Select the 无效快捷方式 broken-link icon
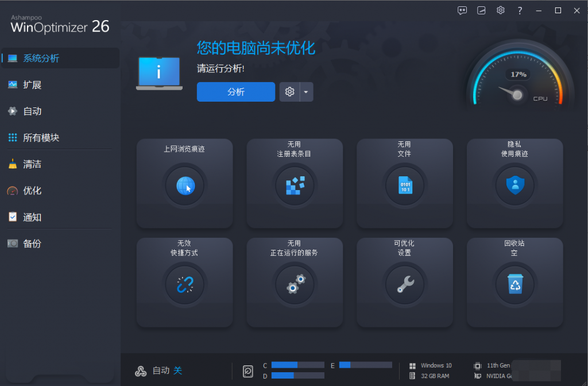The height and width of the screenshot is (386, 588). tap(184, 284)
